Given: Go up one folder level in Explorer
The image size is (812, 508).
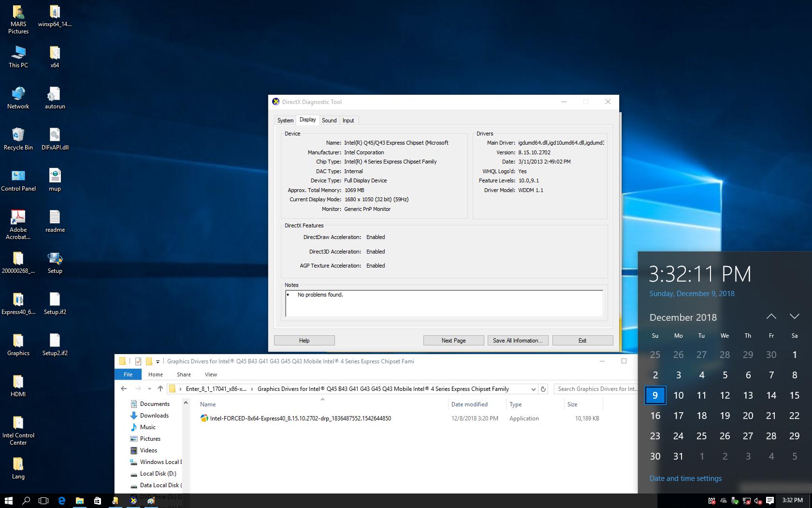Looking at the screenshot, I should click(x=160, y=389).
